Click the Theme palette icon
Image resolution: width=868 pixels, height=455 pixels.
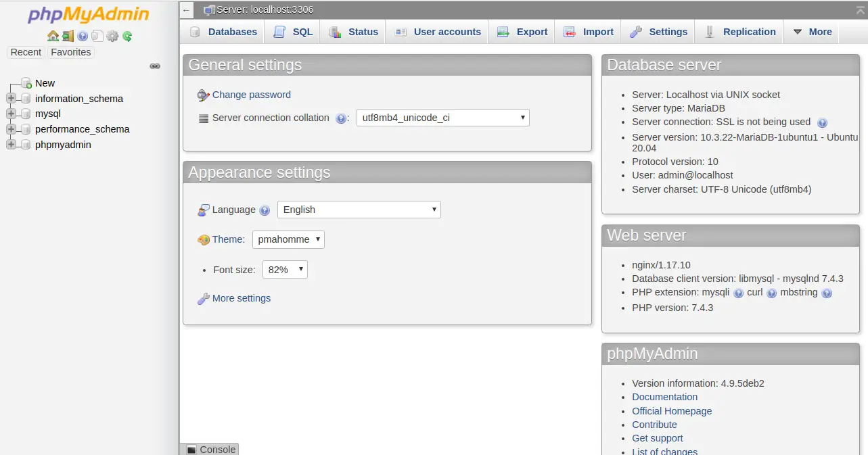click(x=204, y=240)
